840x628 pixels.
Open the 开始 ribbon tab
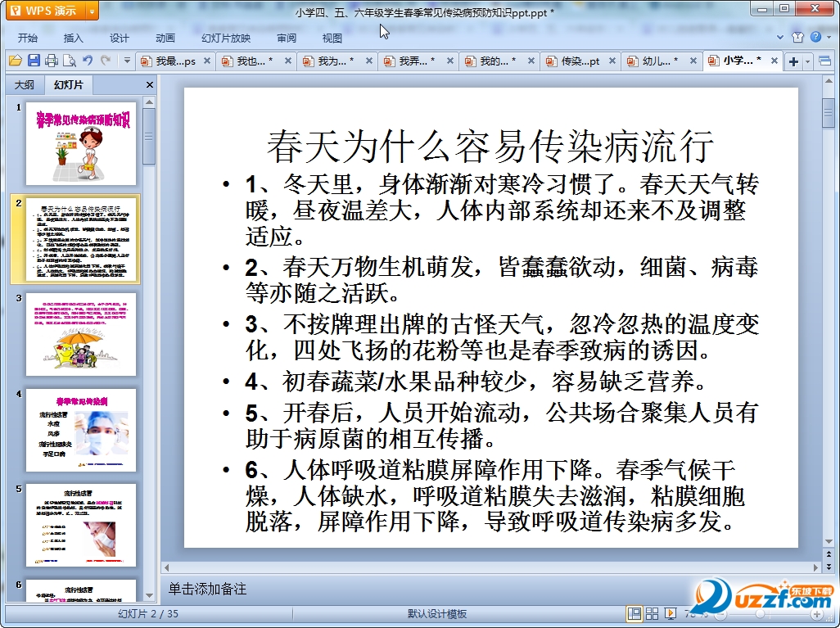[27, 38]
